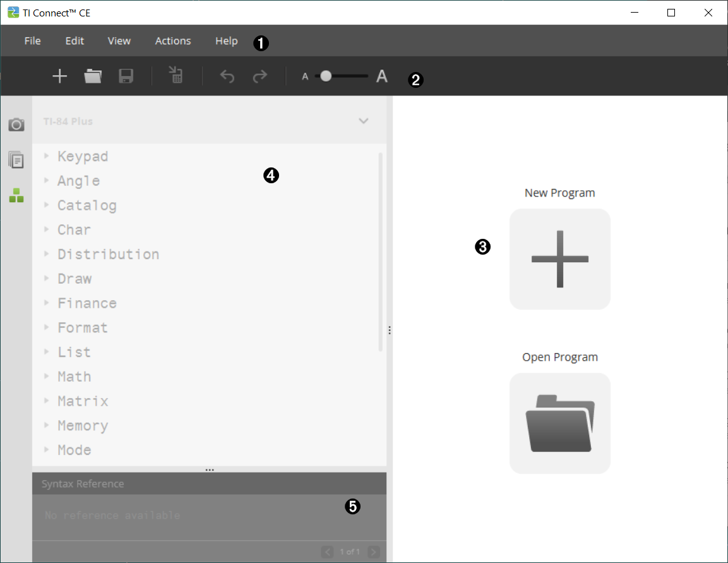Click the send to calculator toolbar icon
728x563 pixels.
(x=176, y=75)
